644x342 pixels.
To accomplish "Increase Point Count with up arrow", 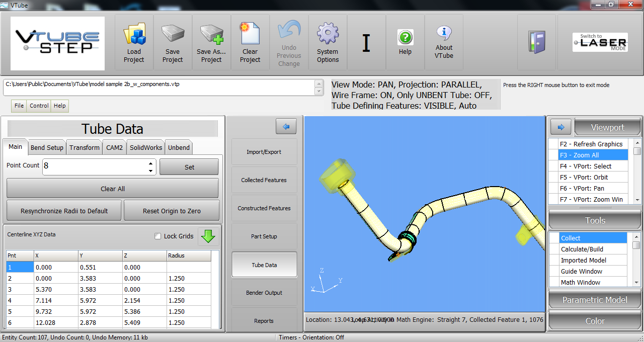I will coord(150,163).
